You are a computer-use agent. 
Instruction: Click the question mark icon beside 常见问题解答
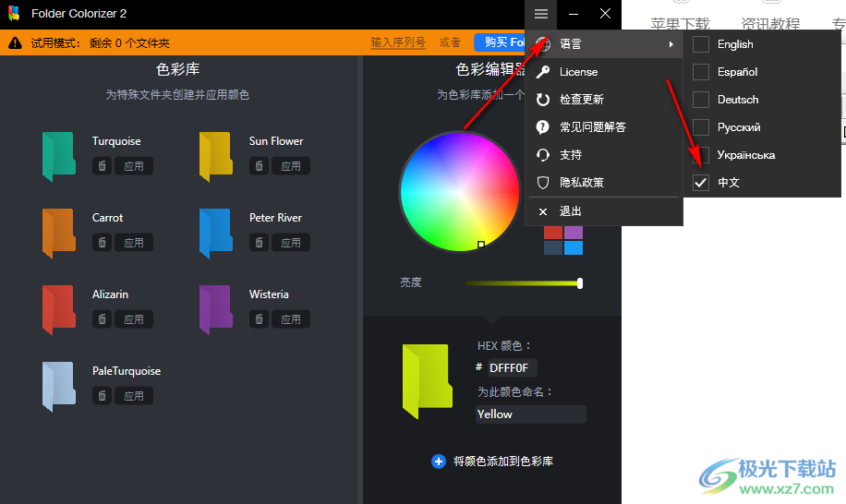coord(543,127)
